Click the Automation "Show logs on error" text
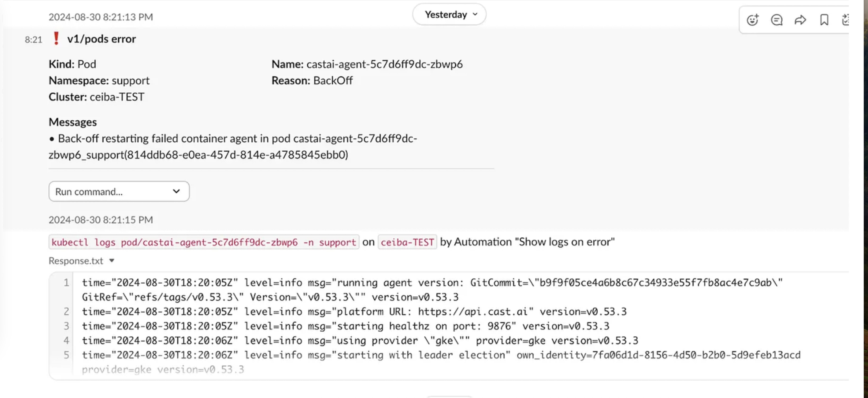The image size is (868, 398). (534, 242)
